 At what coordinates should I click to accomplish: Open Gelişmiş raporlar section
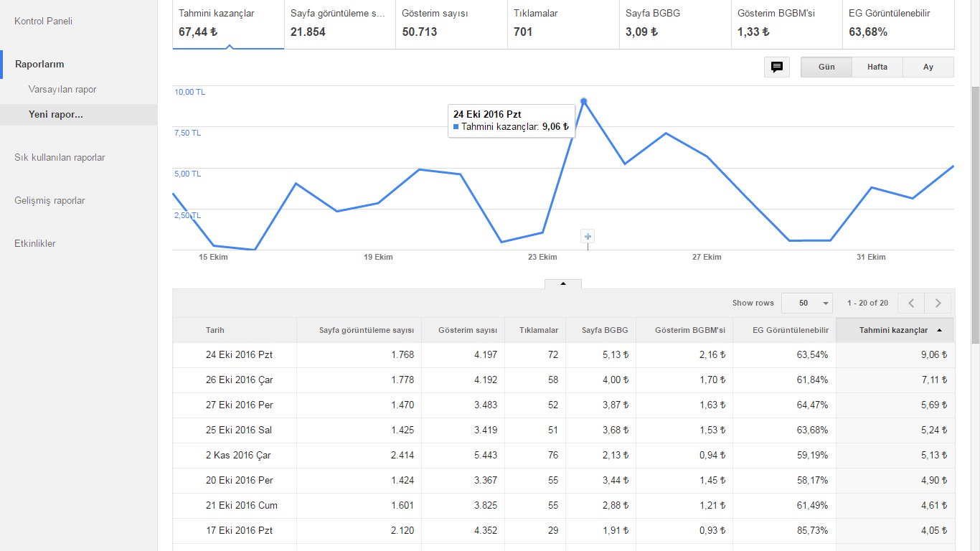pyautogui.click(x=50, y=200)
